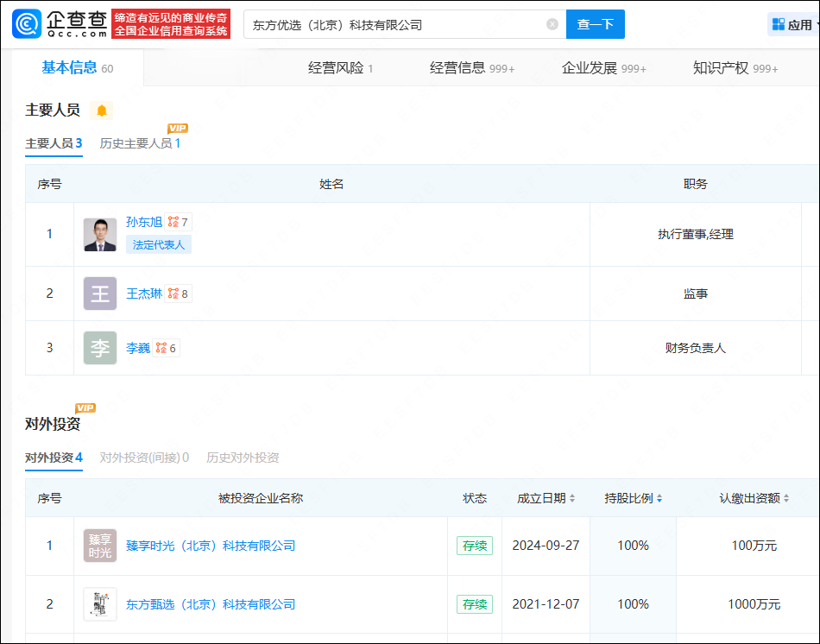Click the 2021-12-07 date cell
Screen dimensions: 820x644
(546, 604)
